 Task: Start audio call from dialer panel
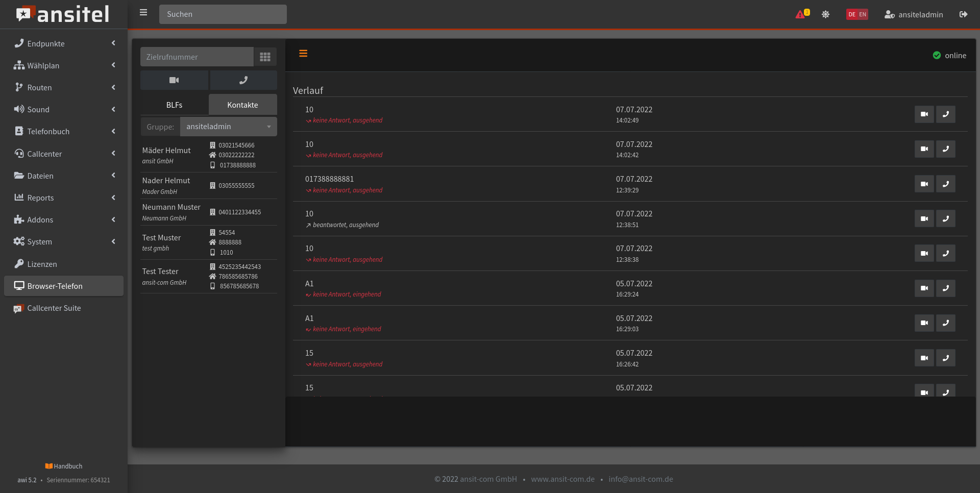click(243, 80)
